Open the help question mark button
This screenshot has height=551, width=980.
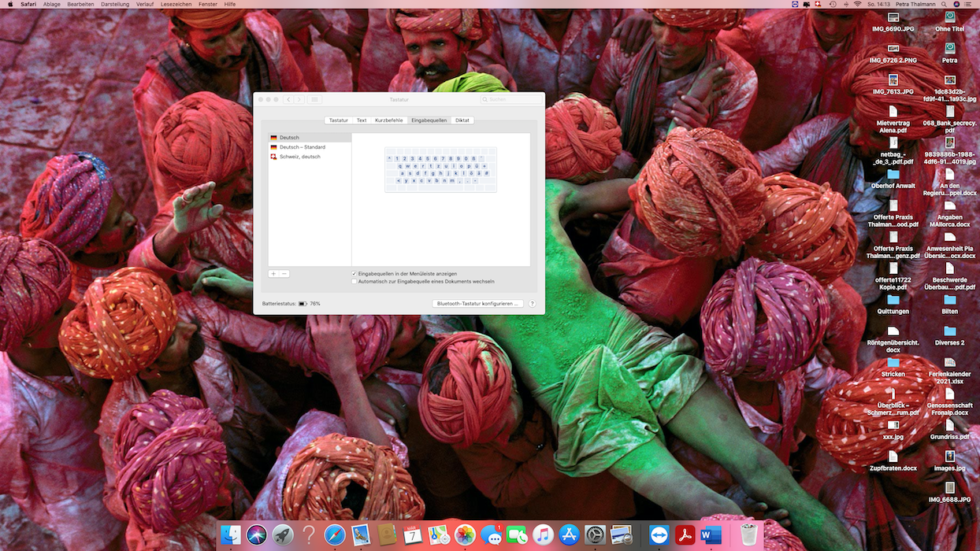coord(532,303)
